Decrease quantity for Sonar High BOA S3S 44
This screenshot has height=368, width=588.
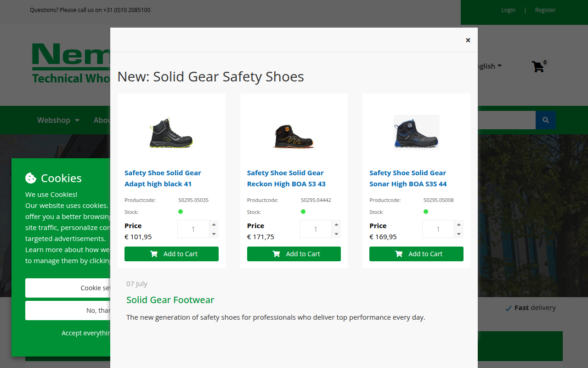(x=459, y=234)
